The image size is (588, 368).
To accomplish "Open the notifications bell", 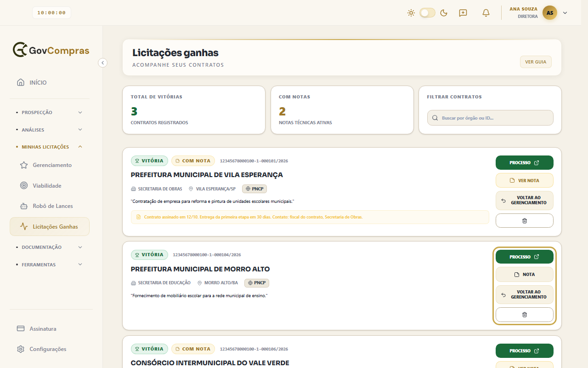I will click(486, 13).
